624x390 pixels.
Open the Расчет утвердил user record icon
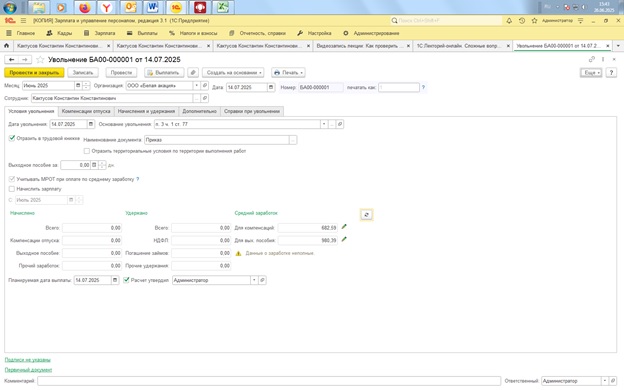262,280
